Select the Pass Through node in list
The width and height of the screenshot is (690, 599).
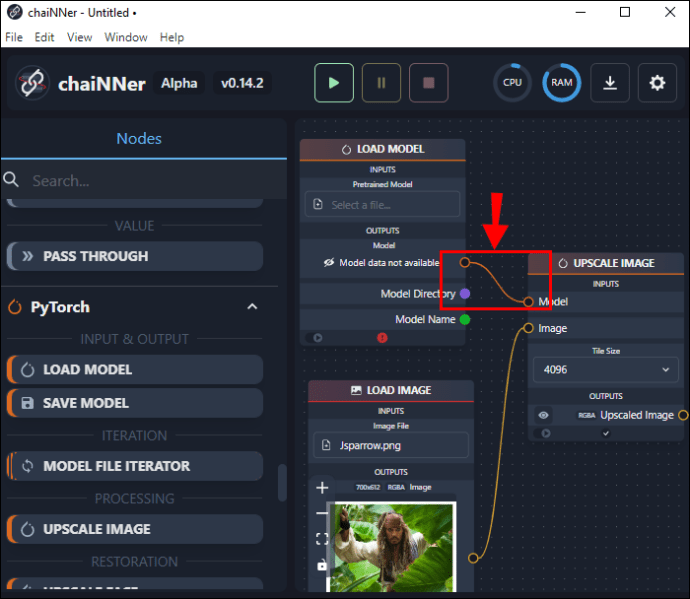coord(135,256)
